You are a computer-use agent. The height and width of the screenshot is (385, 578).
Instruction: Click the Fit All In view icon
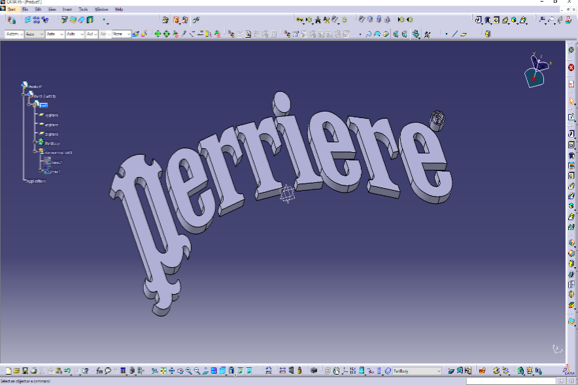pos(163,371)
